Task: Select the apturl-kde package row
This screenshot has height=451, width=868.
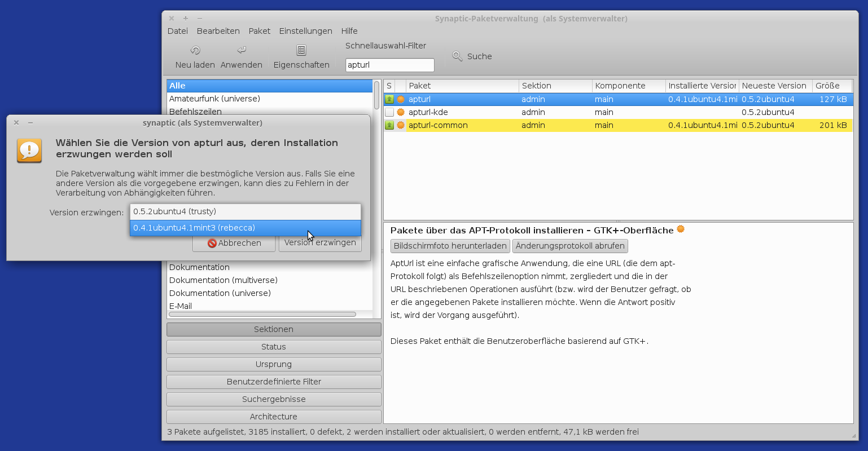Action: click(618, 112)
